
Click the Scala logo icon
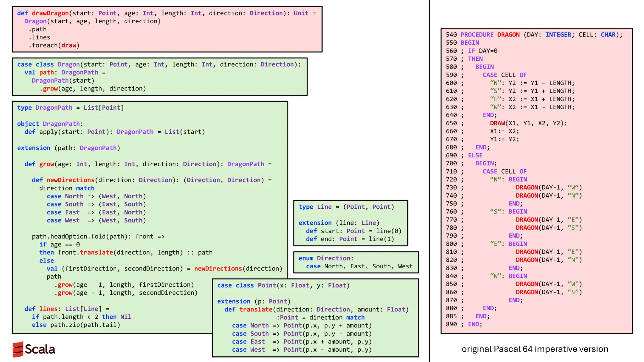coord(18,349)
